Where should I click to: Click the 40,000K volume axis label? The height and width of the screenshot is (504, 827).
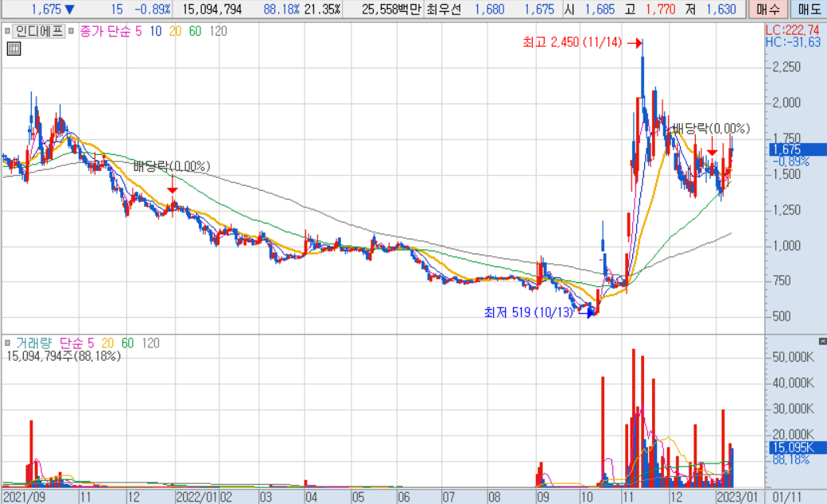click(794, 382)
